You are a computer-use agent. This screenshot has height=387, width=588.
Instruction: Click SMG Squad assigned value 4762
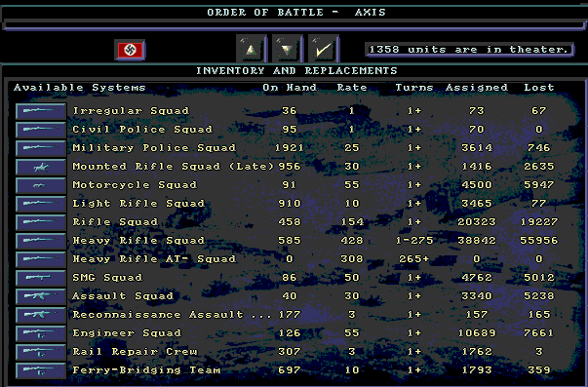pyautogui.click(x=477, y=278)
